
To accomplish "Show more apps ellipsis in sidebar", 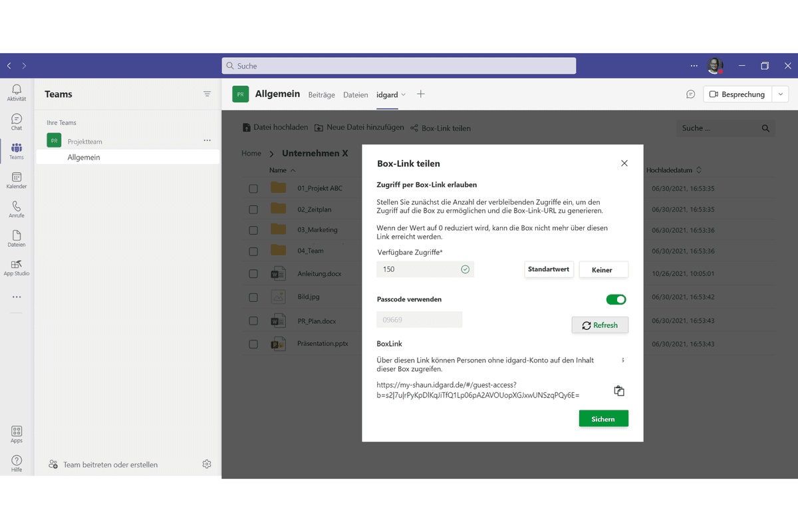I will [17, 297].
